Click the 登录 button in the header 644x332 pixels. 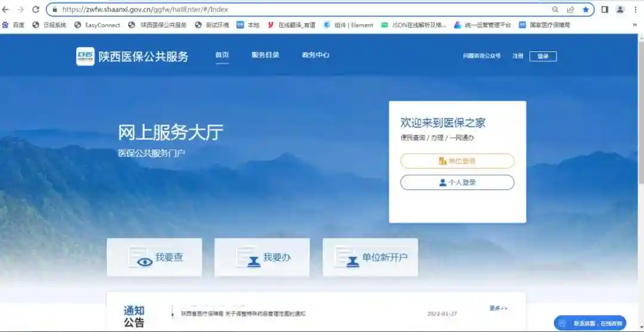tap(543, 56)
